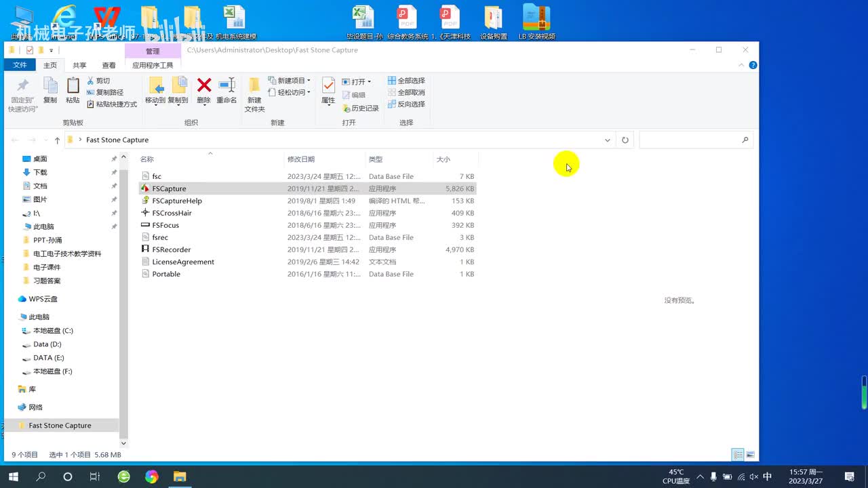Refresh the current folder view
This screenshot has width=868, height=488.
pos(625,140)
